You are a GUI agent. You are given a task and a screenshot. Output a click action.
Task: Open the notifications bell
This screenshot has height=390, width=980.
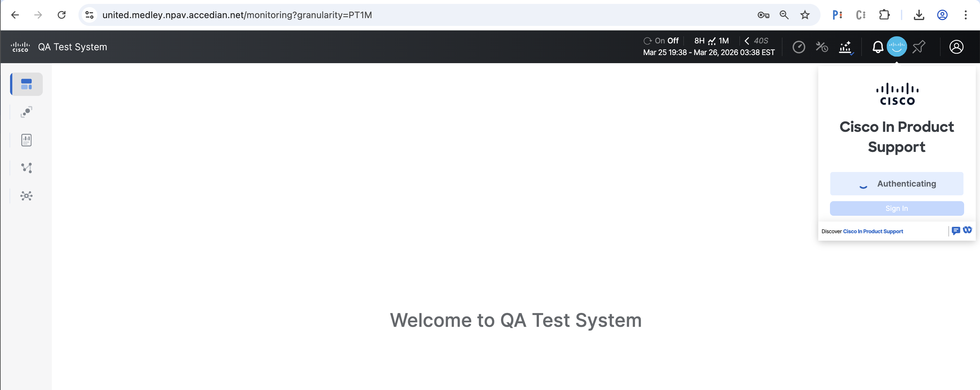coord(877,47)
